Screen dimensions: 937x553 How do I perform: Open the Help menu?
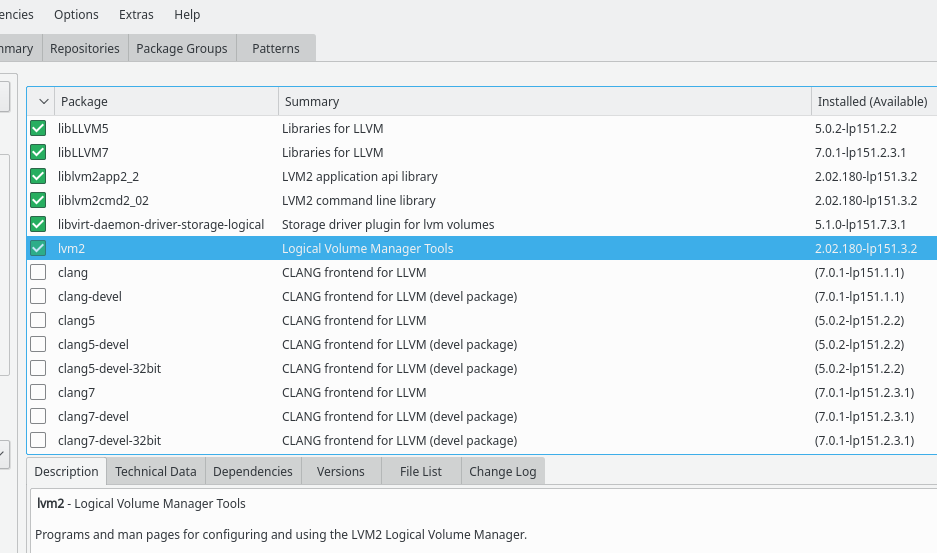coord(187,14)
